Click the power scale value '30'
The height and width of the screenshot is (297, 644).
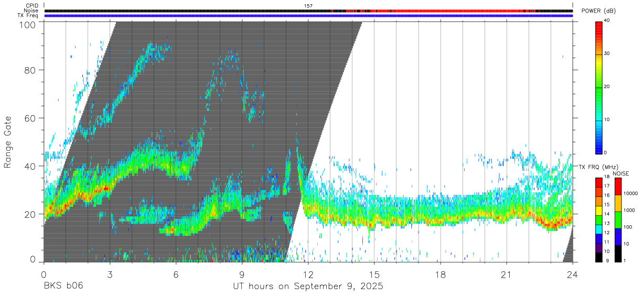(x=608, y=54)
